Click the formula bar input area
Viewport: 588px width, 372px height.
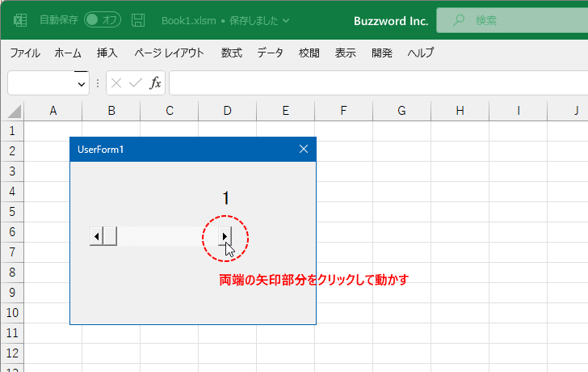(378, 83)
